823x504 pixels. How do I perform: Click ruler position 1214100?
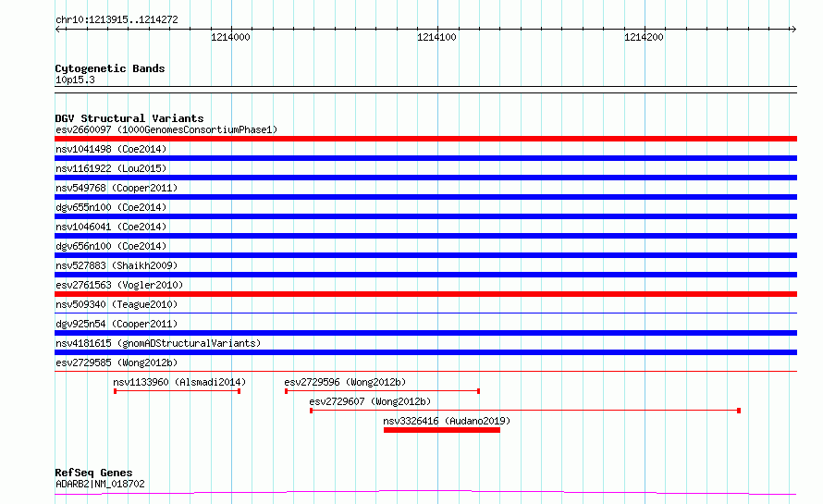coord(436,37)
